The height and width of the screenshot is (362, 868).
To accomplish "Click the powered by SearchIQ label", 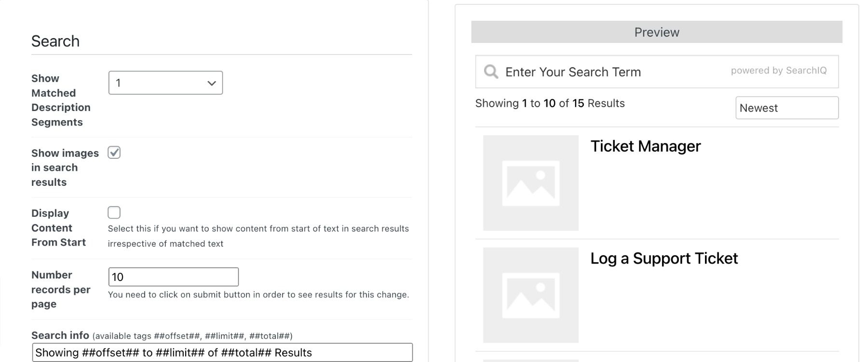I will click(779, 70).
